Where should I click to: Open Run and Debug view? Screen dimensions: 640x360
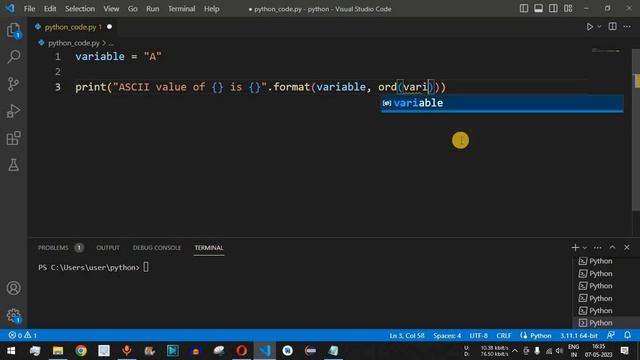13,111
